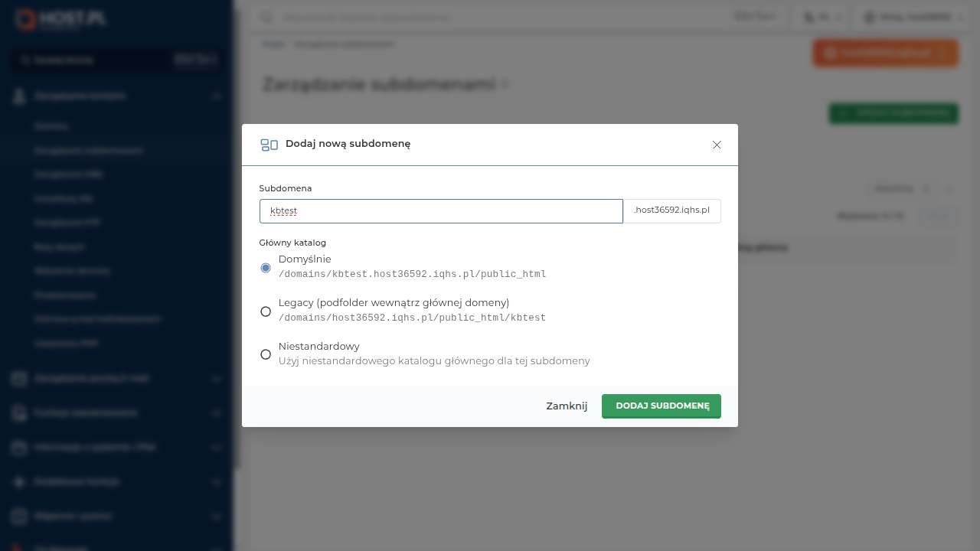Click the Główny katalog label
Screen dimensions: 980x551
click(292, 243)
